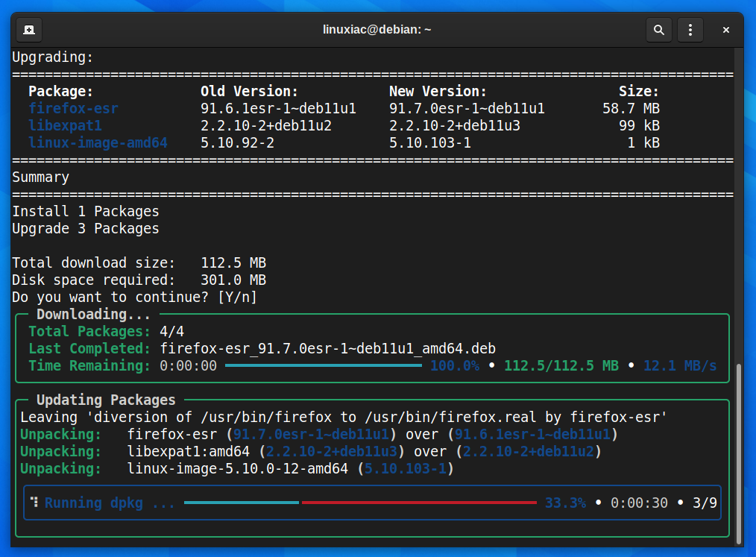
Task: Click the 3/9 dpkg step counter
Action: click(705, 503)
